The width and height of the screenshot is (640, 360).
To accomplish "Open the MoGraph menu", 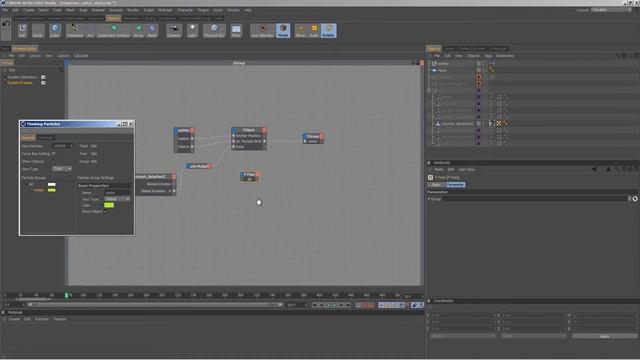I will pyautogui.click(x=165, y=10).
